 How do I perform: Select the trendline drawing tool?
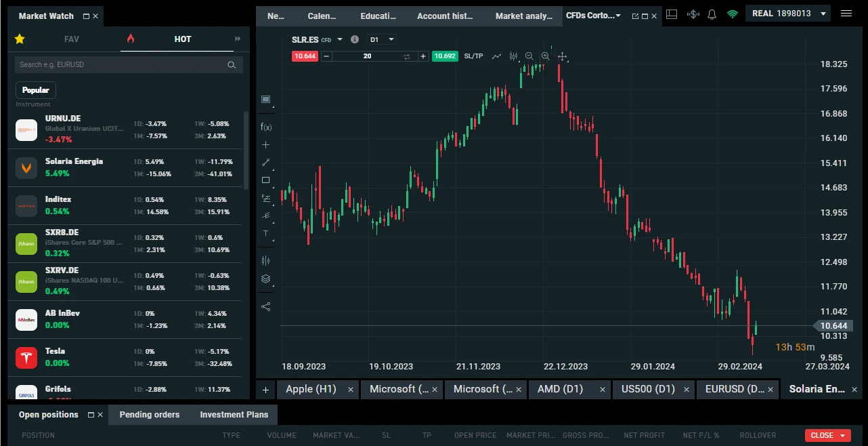point(266,163)
